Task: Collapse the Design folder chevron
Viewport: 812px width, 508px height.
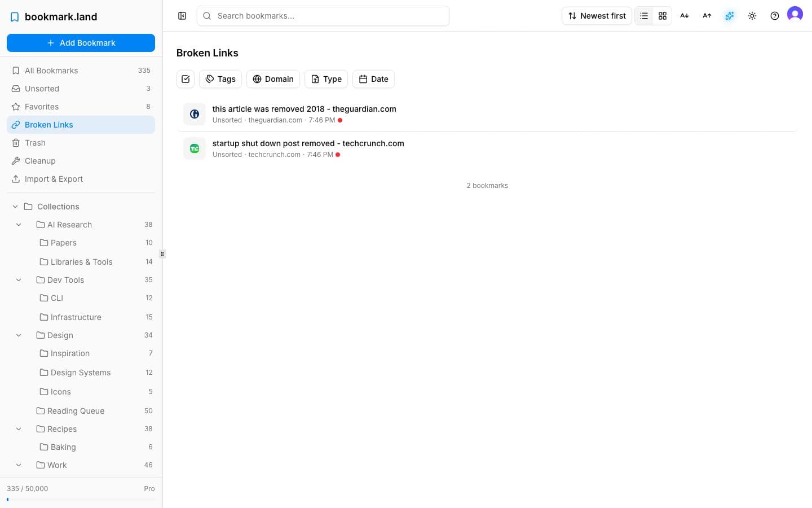Action: tap(19, 335)
